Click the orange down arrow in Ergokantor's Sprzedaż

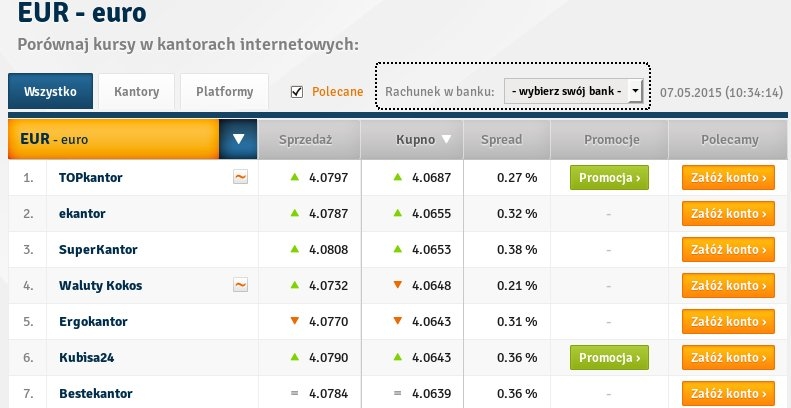tap(294, 322)
